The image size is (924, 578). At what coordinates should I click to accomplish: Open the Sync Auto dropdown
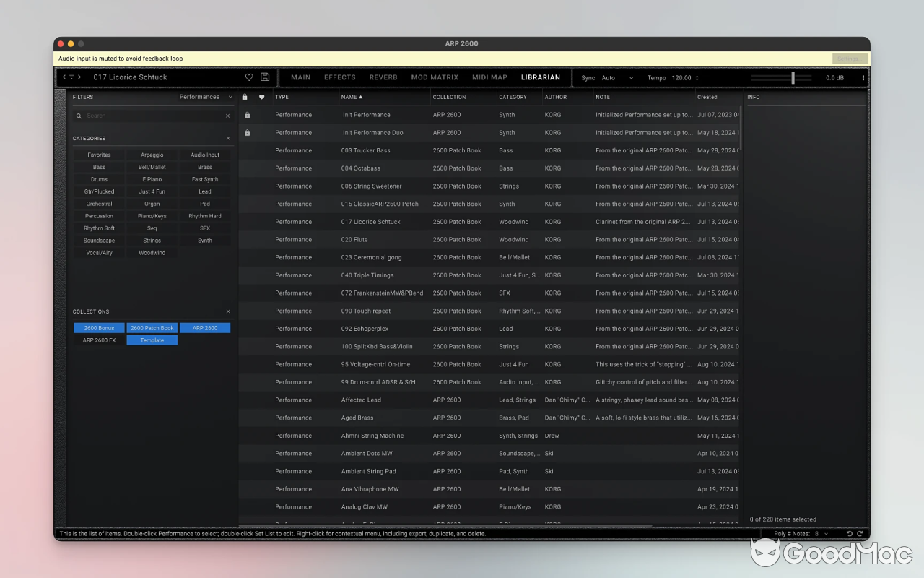[617, 78]
